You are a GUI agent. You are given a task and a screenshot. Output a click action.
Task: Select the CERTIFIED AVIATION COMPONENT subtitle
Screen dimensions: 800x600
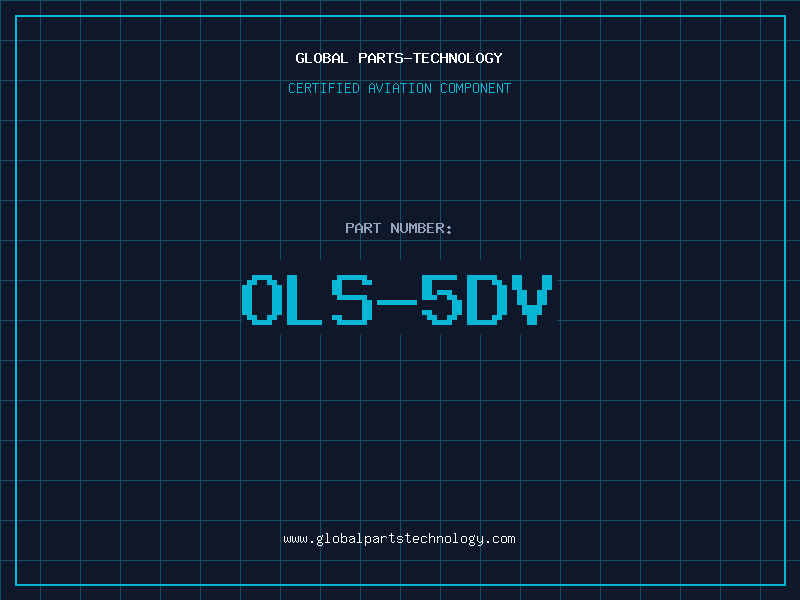(399, 88)
